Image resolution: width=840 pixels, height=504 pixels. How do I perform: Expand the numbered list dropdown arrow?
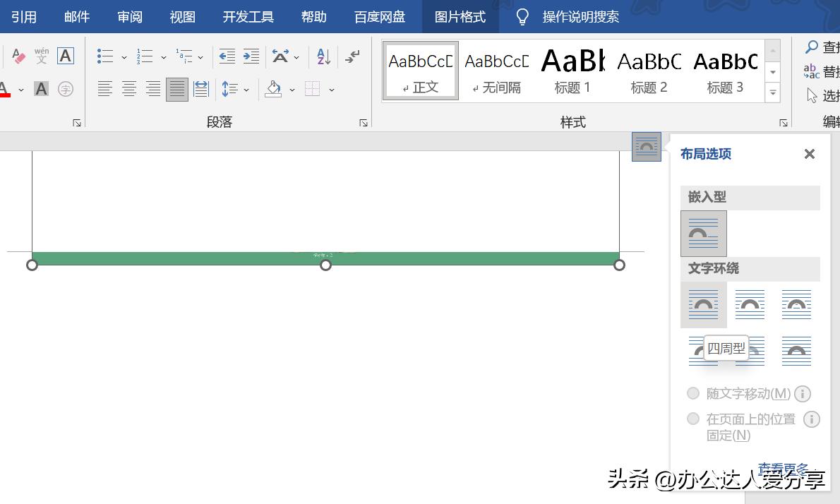(164, 56)
